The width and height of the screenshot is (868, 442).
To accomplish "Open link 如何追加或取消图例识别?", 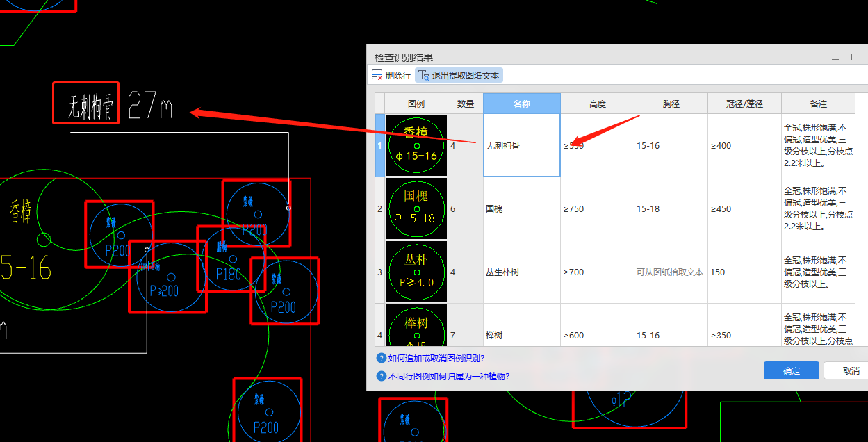I will tap(436, 359).
